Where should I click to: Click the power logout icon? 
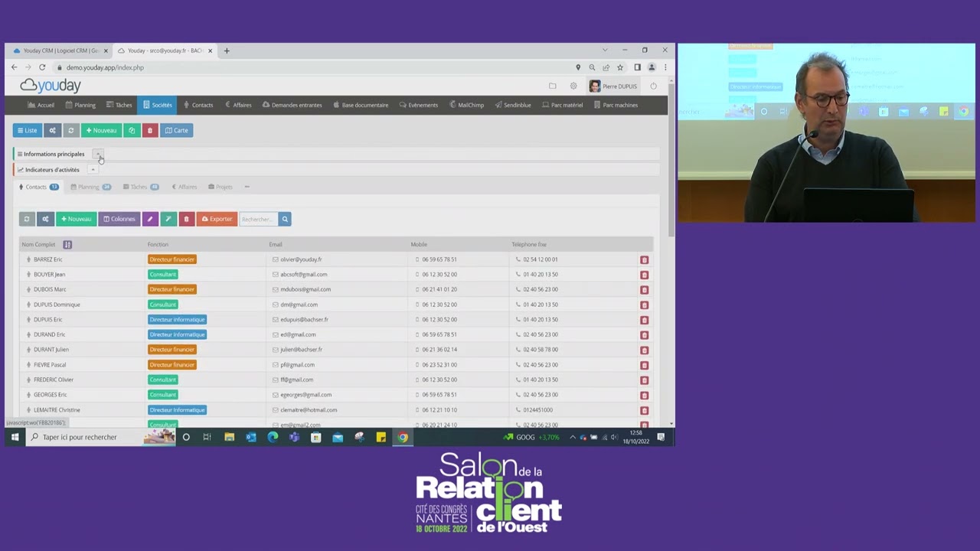point(653,86)
